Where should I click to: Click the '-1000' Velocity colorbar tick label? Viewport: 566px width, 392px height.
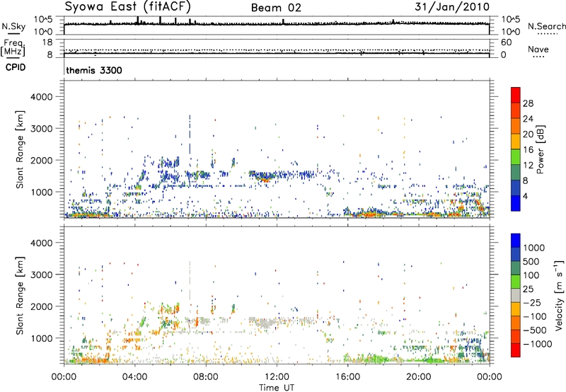click(x=537, y=344)
